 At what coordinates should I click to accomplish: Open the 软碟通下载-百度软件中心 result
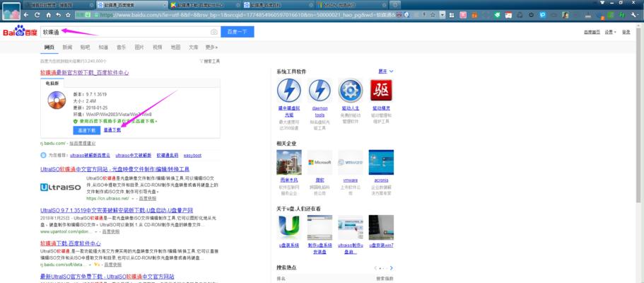pos(71,243)
